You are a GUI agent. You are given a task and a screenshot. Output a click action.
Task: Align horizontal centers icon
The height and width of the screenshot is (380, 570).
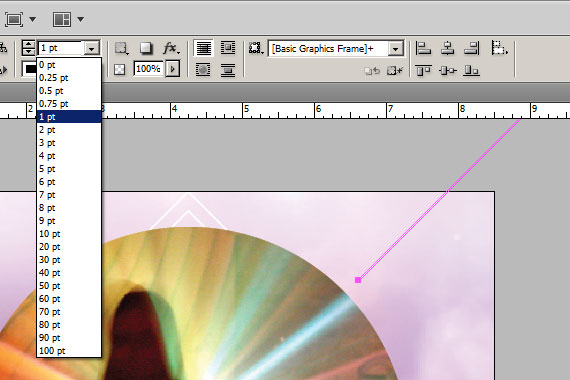tap(447, 48)
